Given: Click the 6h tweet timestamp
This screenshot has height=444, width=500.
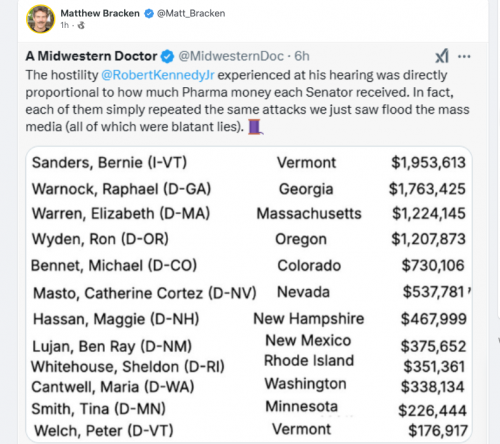Looking at the screenshot, I should (x=302, y=56).
